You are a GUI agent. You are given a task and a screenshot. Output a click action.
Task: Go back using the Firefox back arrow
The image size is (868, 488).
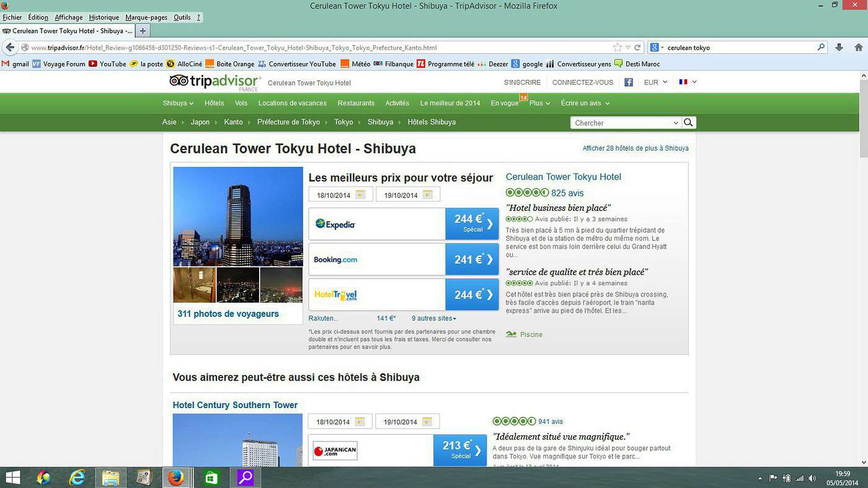[9, 47]
